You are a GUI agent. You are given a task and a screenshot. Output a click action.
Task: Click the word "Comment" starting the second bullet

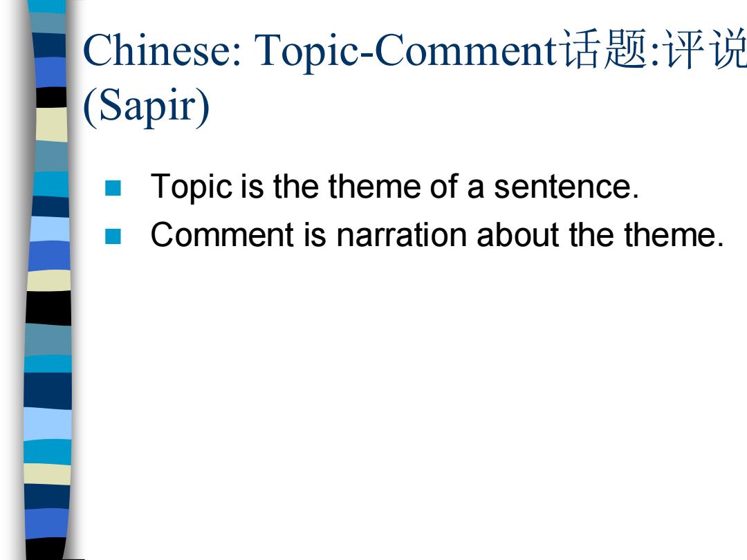[x=222, y=235]
